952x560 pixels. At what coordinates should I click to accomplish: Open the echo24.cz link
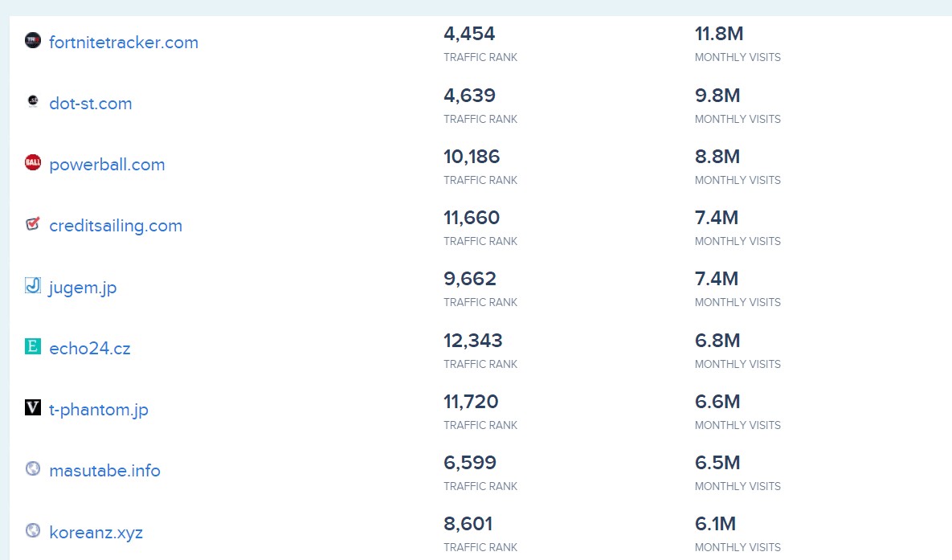pos(90,348)
